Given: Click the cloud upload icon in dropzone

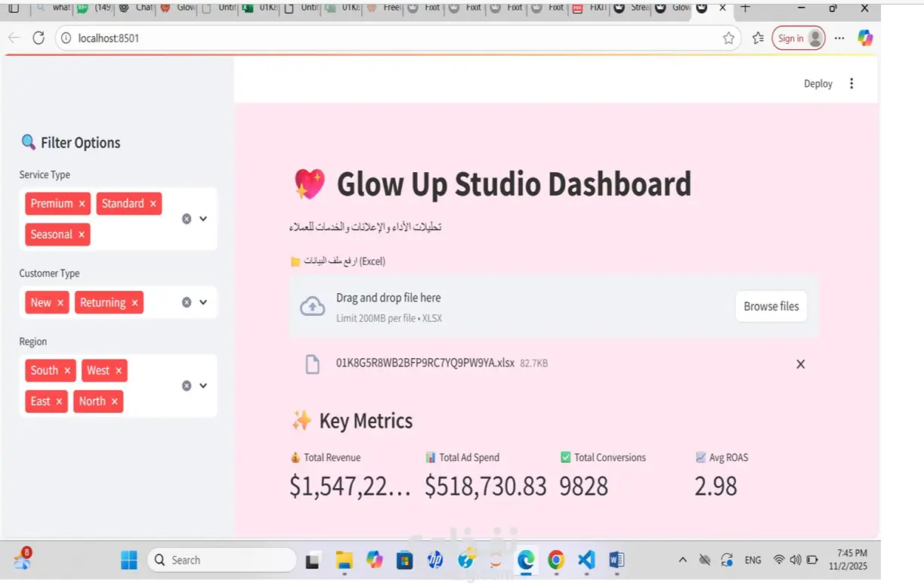Looking at the screenshot, I should coord(313,306).
